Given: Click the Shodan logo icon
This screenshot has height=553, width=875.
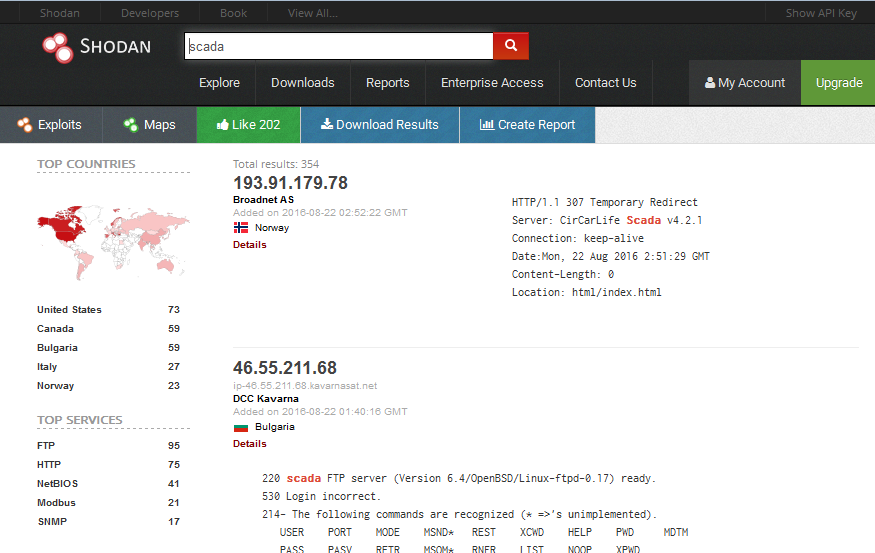Looking at the screenshot, I should tap(58, 47).
